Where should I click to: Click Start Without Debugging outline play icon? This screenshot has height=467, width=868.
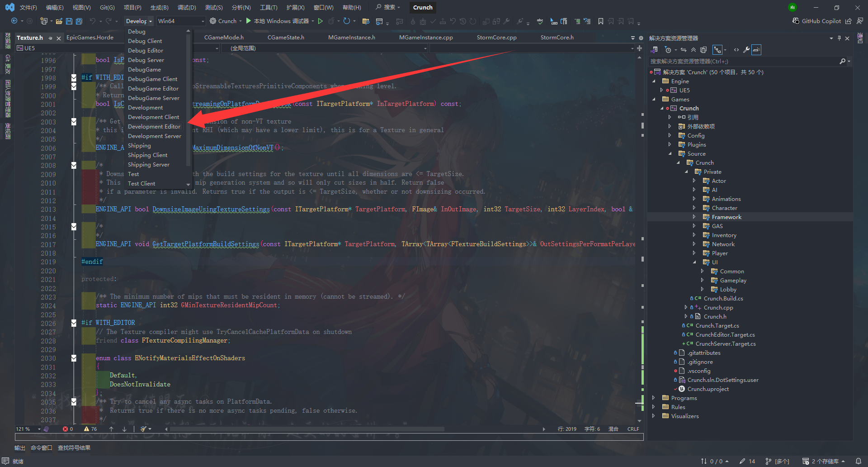pos(321,21)
